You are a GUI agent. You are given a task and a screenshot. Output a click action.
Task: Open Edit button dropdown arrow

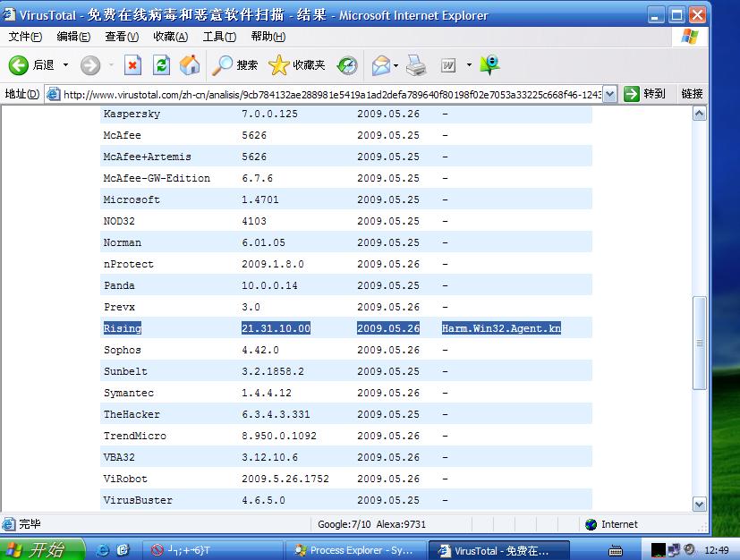point(469,64)
